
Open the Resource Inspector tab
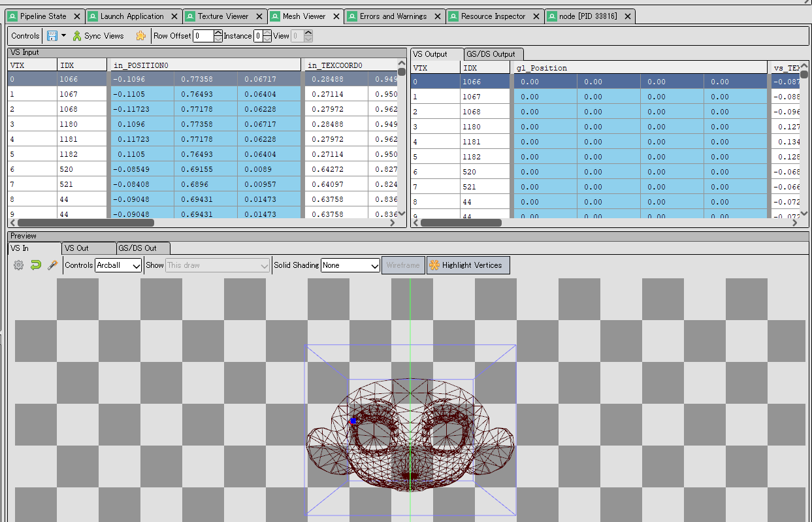click(493, 16)
